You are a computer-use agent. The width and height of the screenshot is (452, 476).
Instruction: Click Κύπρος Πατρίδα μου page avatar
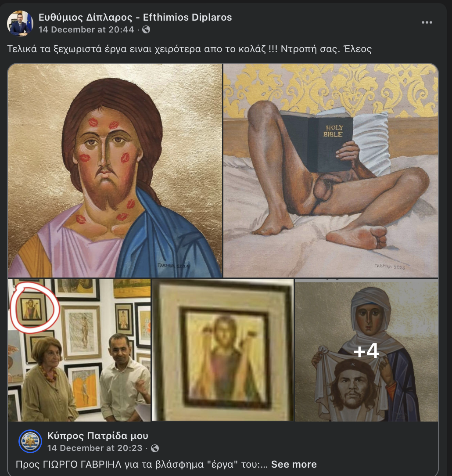pyautogui.click(x=30, y=441)
